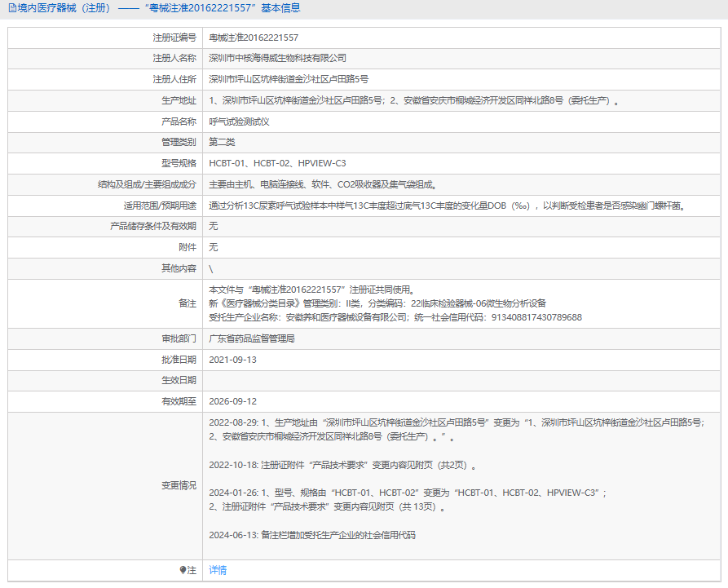This screenshot has height=588, width=728.
Task: Click the 备注 label
Action: [188, 303]
